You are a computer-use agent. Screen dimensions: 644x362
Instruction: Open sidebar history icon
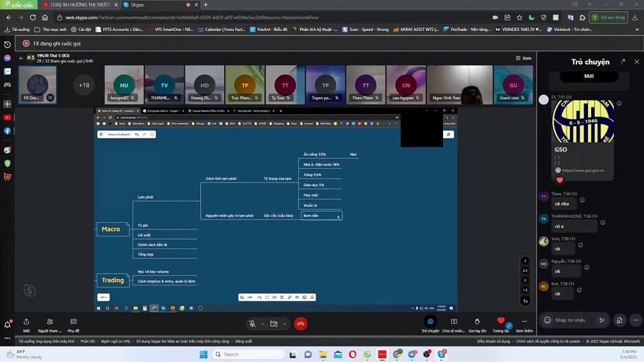point(7,44)
